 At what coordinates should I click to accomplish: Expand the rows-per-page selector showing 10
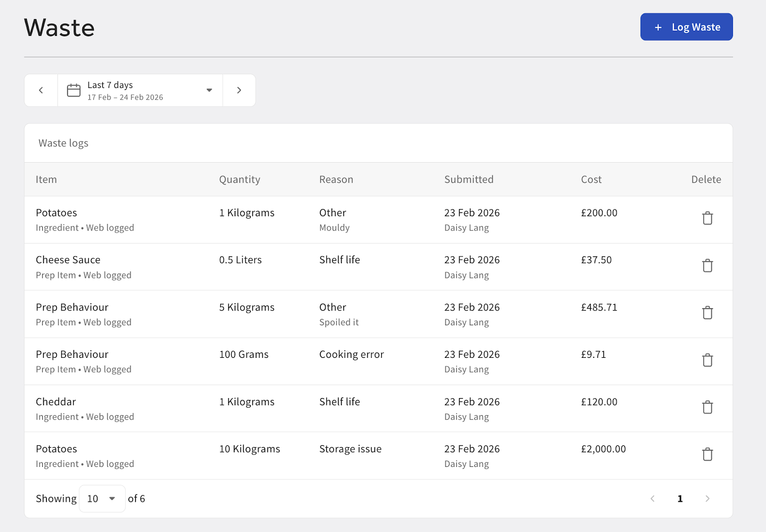point(102,499)
